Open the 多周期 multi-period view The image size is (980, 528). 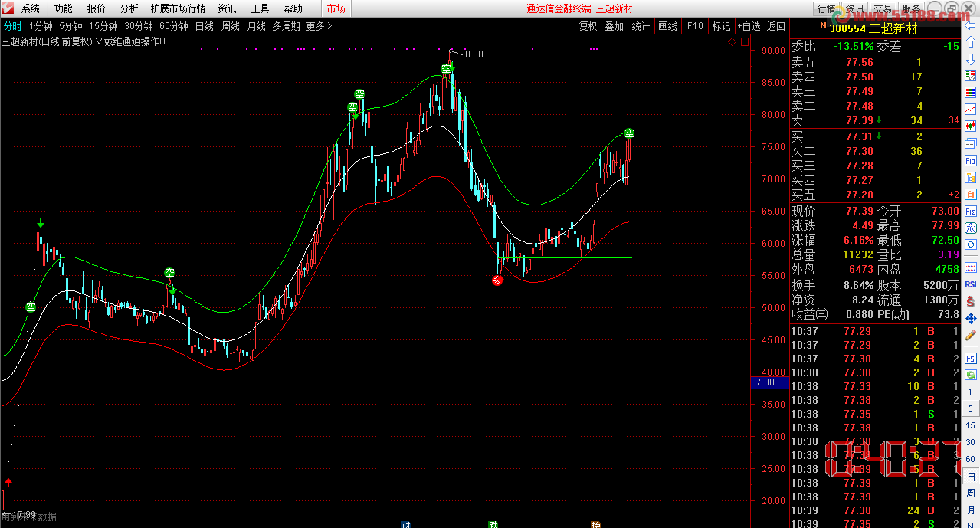[x=286, y=26]
